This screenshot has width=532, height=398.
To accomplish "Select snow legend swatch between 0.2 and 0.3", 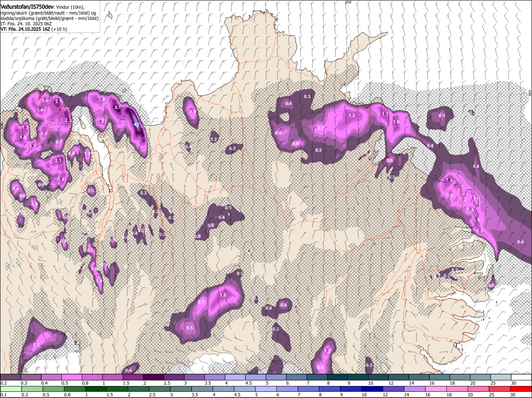I will (10, 377).
